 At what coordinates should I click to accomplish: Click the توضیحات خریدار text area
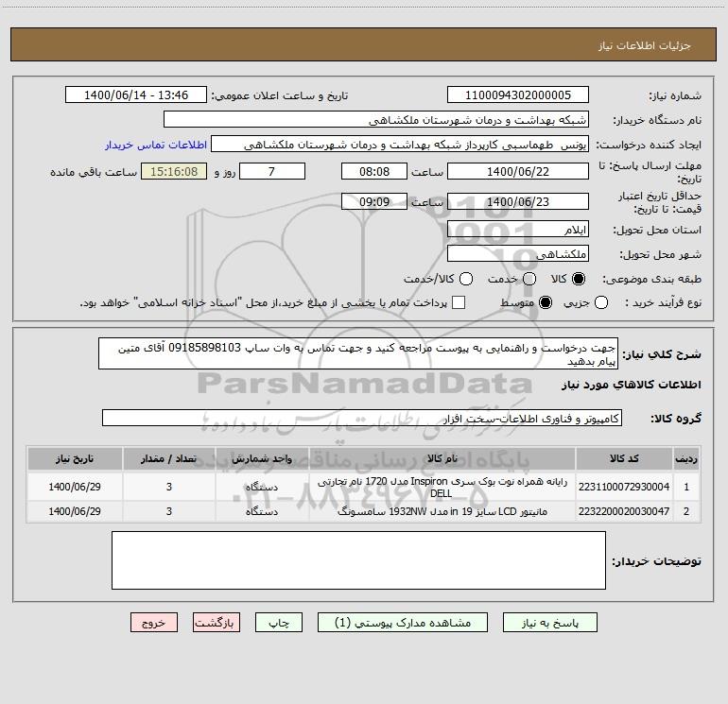358,560
